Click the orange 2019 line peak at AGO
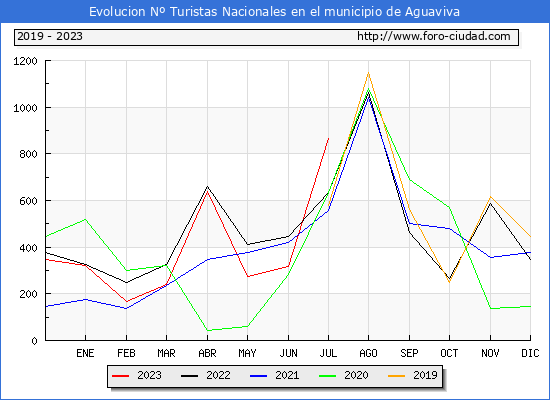 coord(368,73)
